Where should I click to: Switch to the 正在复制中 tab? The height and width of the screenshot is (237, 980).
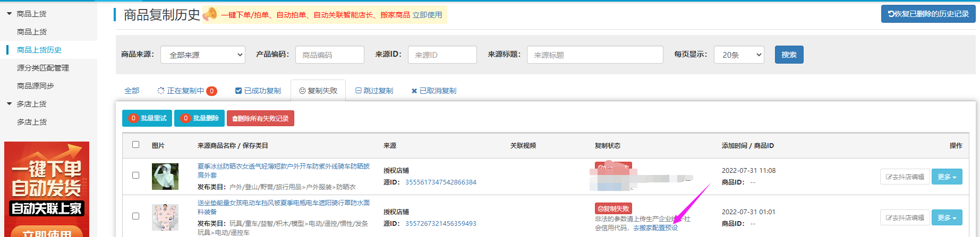[x=186, y=91]
